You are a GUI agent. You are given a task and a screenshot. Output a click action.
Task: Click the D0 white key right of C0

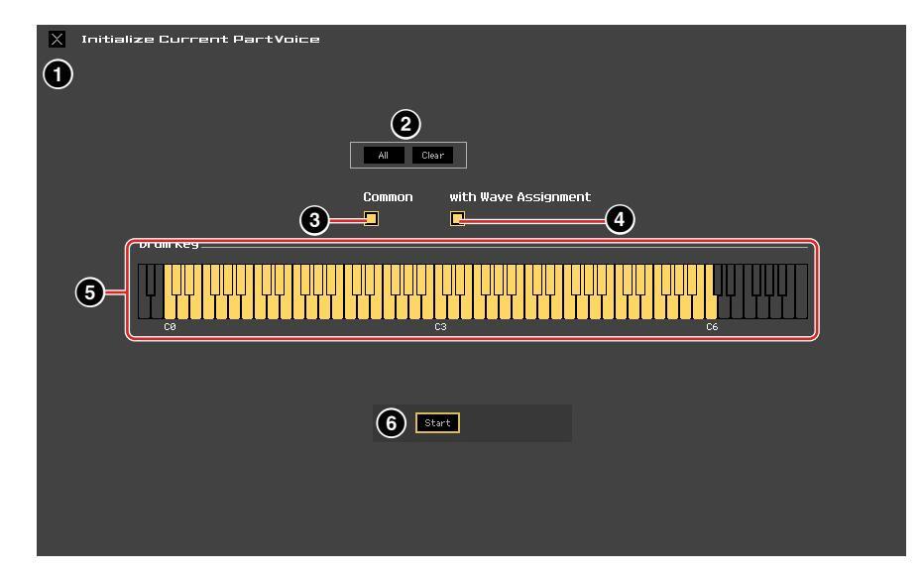coord(182,307)
